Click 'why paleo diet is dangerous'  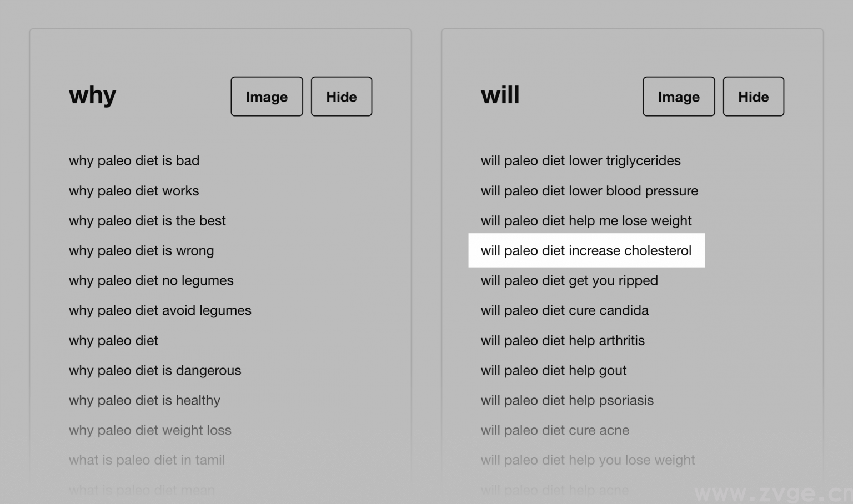[x=155, y=371]
